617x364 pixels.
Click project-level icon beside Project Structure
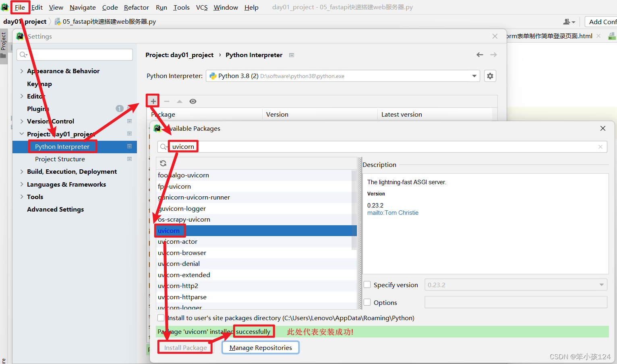130,159
